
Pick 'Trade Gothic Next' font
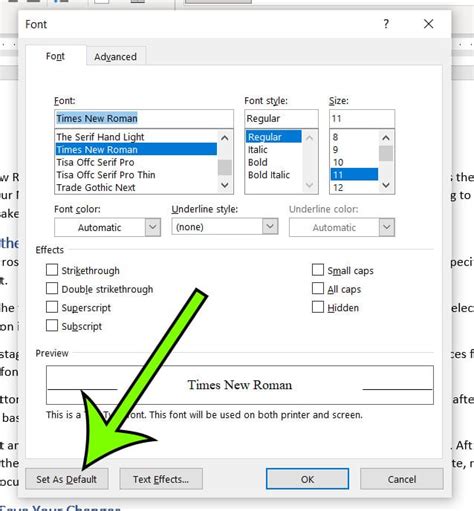click(x=136, y=187)
